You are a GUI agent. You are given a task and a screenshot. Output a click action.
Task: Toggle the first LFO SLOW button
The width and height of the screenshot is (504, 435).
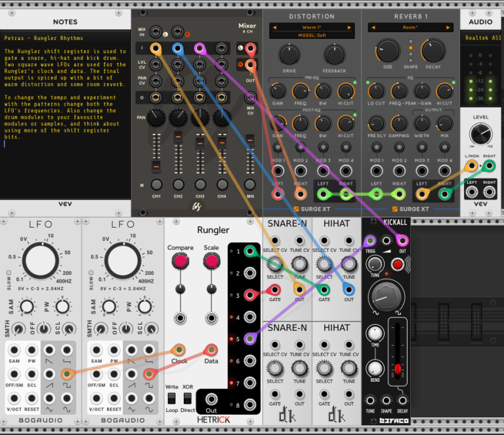(9, 273)
